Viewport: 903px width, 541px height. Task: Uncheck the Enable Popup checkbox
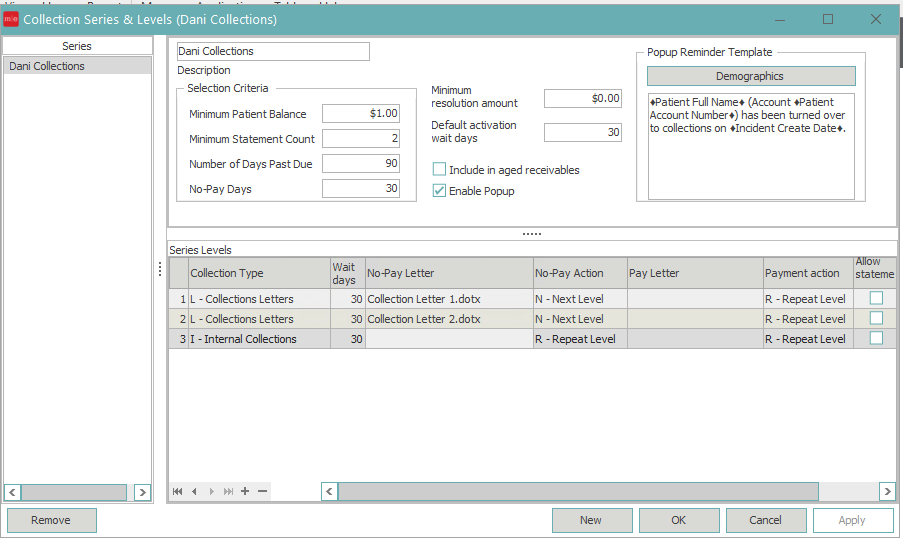(439, 191)
